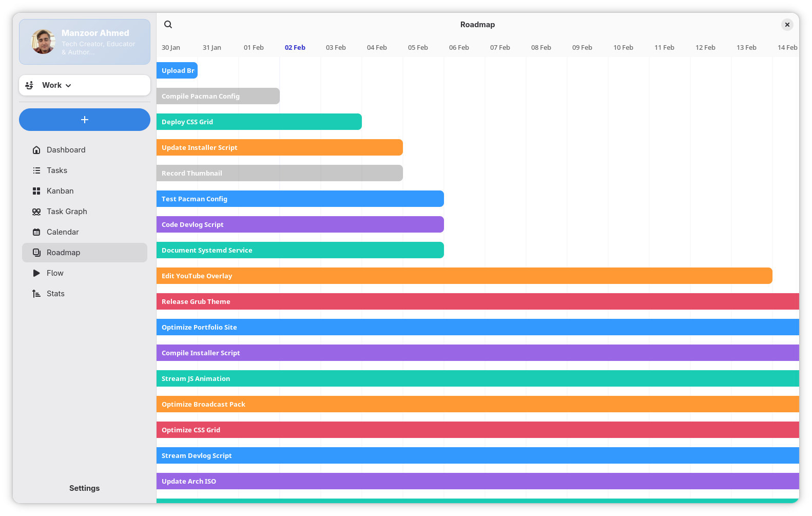
Task: Open the Stats page
Action: pos(85,294)
